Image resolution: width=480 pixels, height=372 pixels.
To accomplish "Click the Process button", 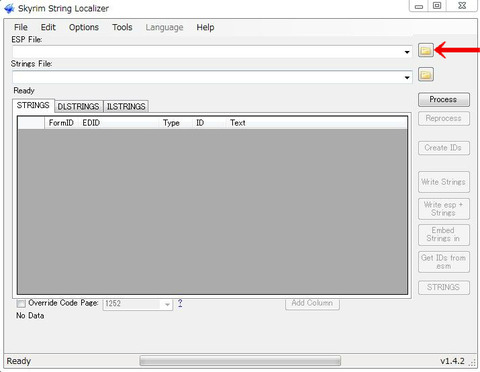I will tap(444, 99).
